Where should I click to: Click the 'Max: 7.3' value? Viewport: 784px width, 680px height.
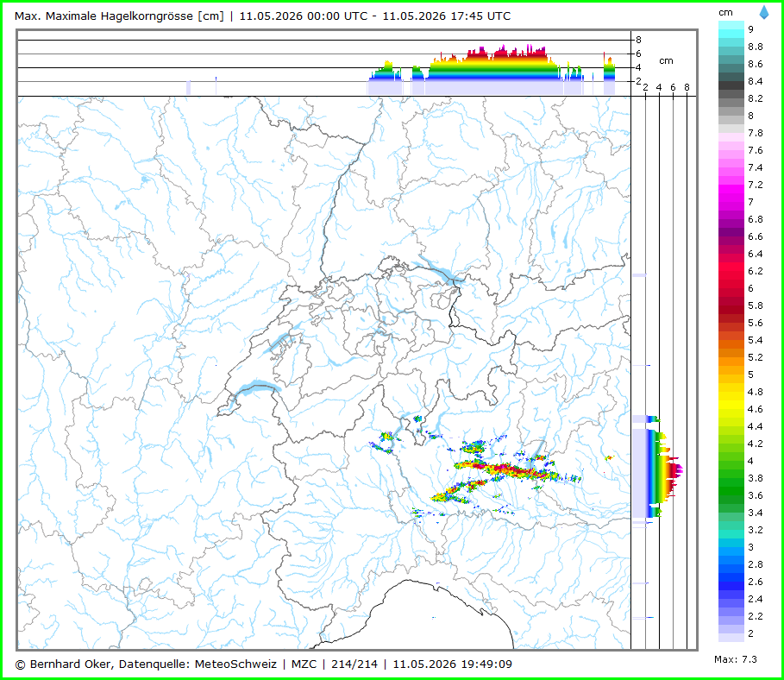point(736,659)
